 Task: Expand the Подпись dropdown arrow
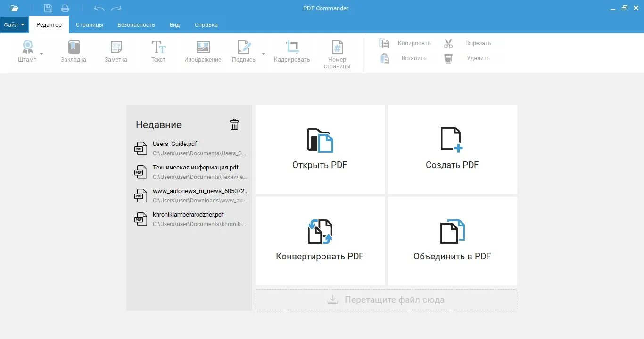point(264,54)
